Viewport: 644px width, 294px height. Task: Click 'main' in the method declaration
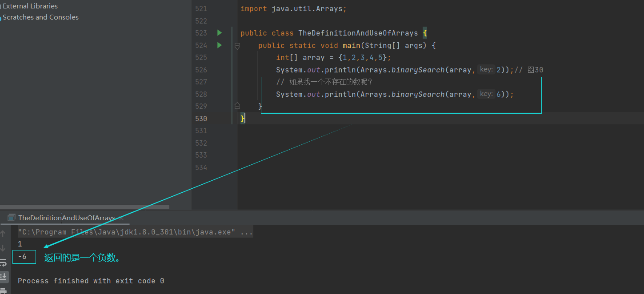351,45
